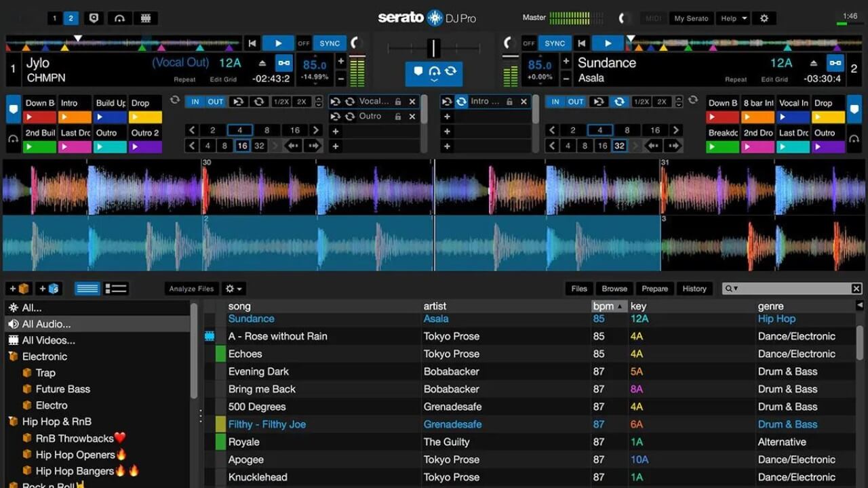Beat jump forward on deck 2

673,146
